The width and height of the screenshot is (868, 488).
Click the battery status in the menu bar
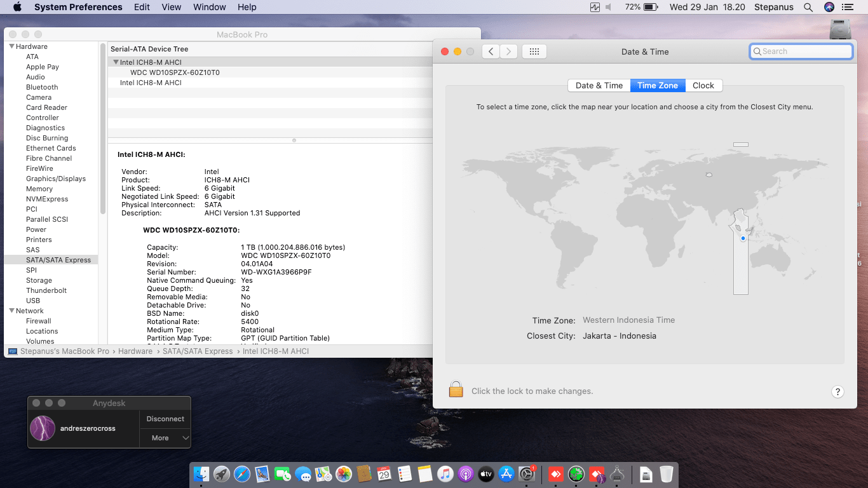click(x=641, y=7)
